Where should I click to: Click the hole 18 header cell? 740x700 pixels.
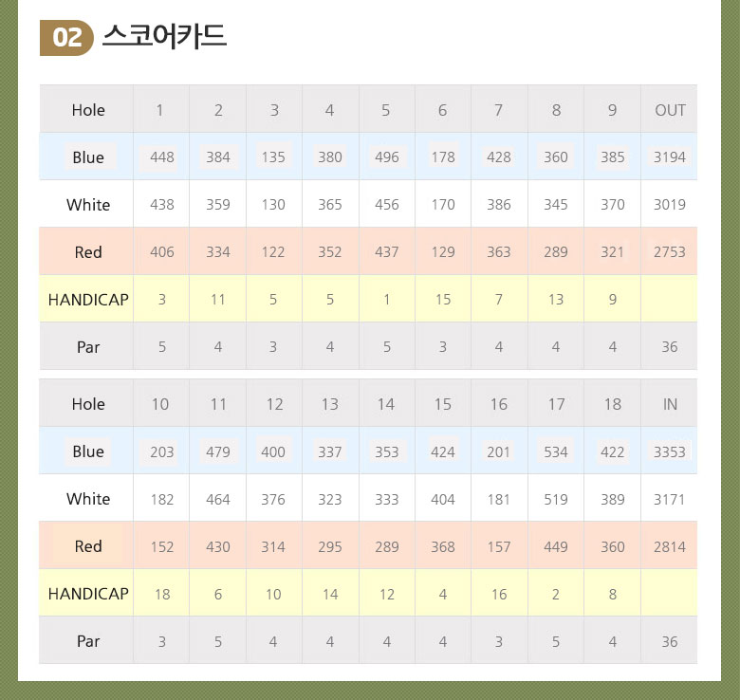(613, 404)
